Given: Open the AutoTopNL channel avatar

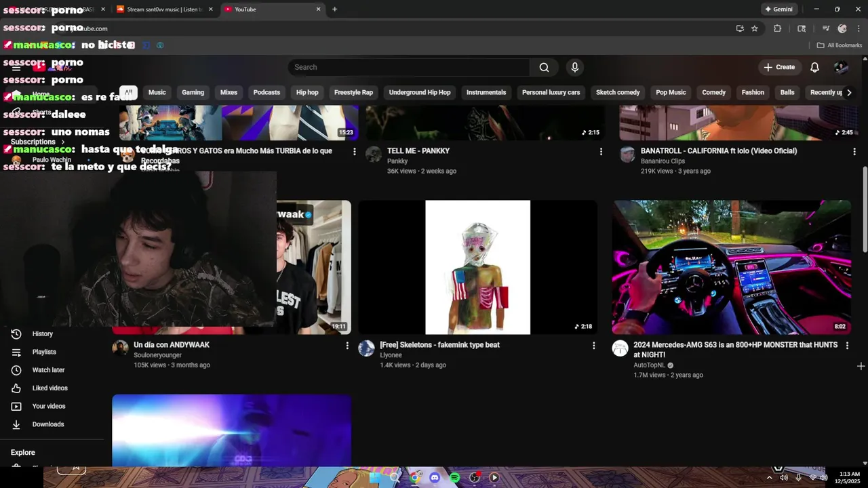Looking at the screenshot, I should pos(620,348).
